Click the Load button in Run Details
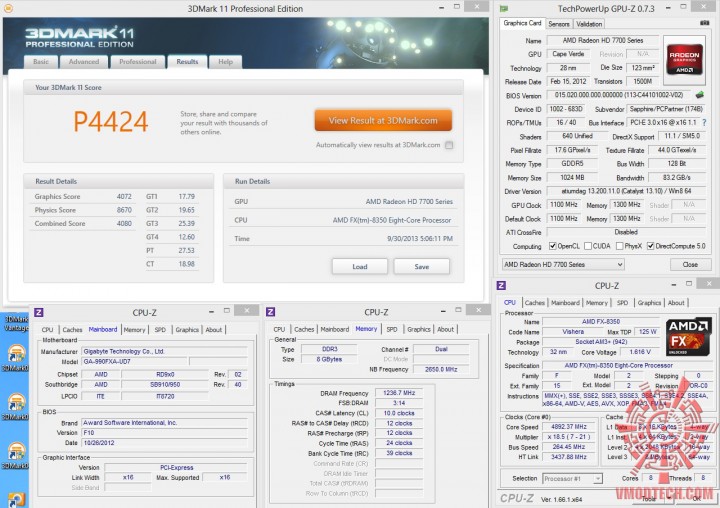Screen dimensions: 720x508 [x=360, y=266]
